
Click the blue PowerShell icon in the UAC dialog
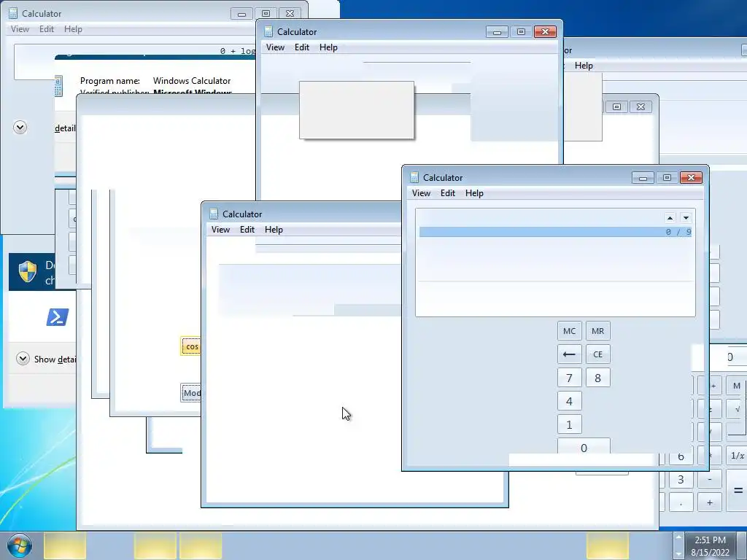click(x=57, y=317)
